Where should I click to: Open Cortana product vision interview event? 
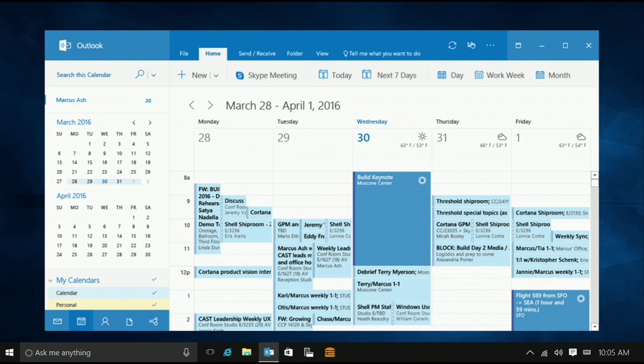(x=233, y=272)
